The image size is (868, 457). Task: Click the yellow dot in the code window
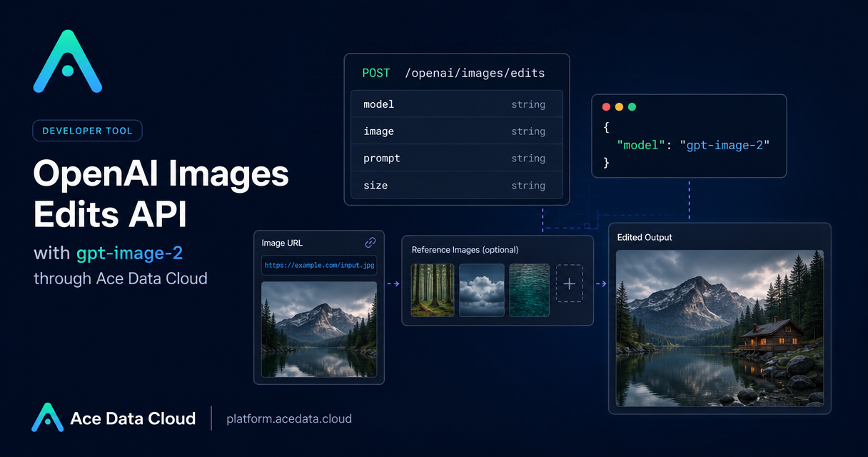tap(619, 107)
